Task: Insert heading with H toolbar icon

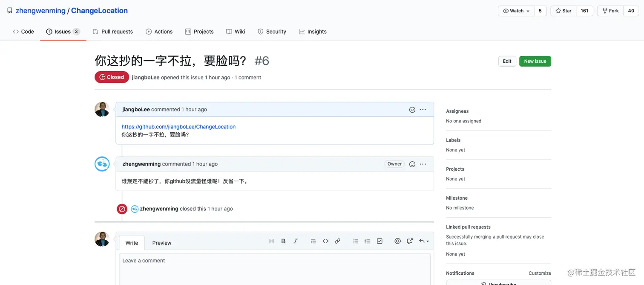Action: click(271, 241)
